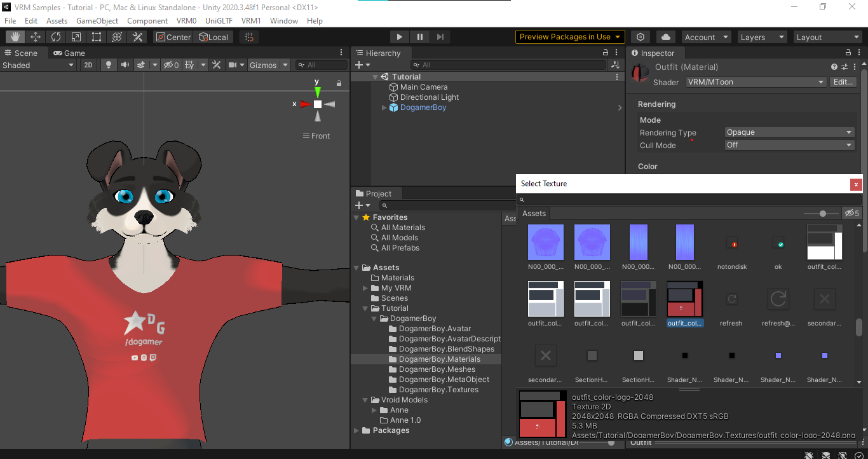Select the Scale tool
Viewport: 868px width, 459px height.
pyautogui.click(x=76, y=38)
